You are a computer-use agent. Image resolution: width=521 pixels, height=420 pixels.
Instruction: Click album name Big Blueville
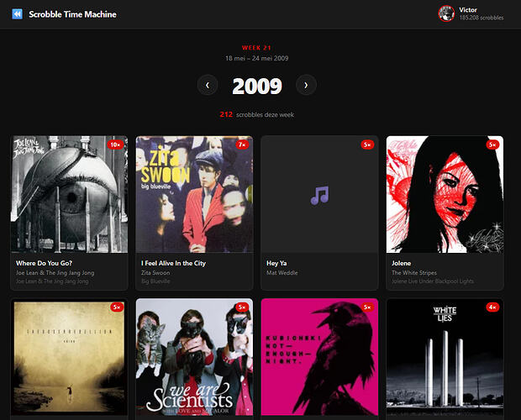click(x=155, y=281)
